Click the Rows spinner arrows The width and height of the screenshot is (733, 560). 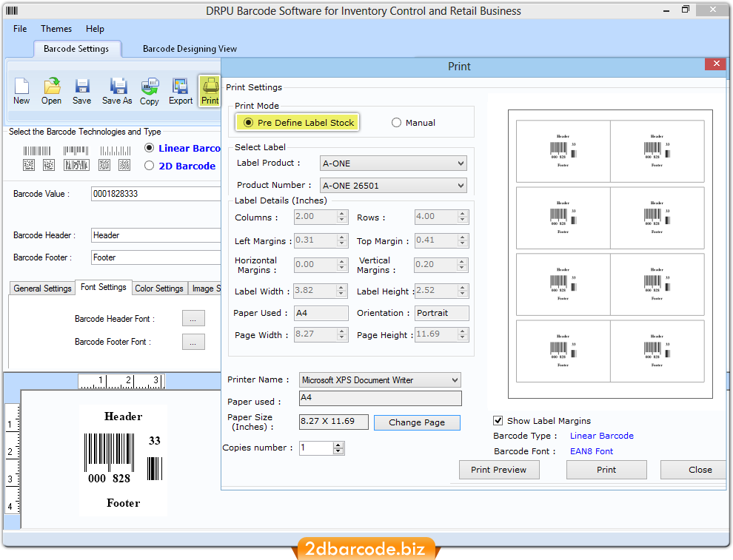[462, 217]
